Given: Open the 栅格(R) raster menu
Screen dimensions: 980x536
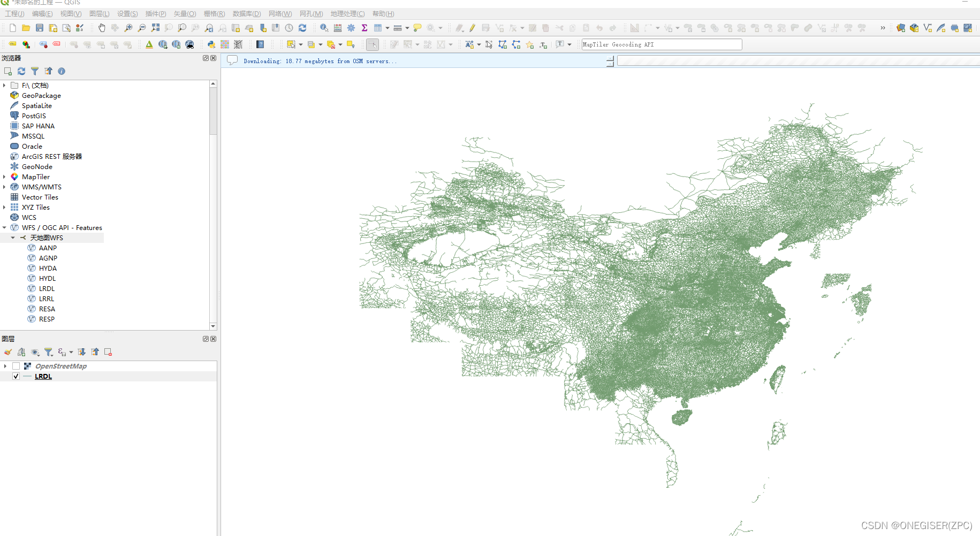Looking at the screenshot, I should (214, 14).
